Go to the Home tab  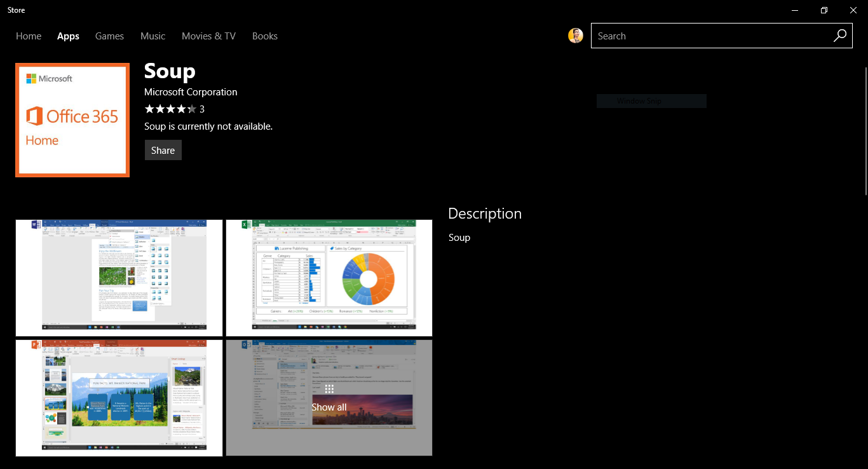tap(29, 36)
